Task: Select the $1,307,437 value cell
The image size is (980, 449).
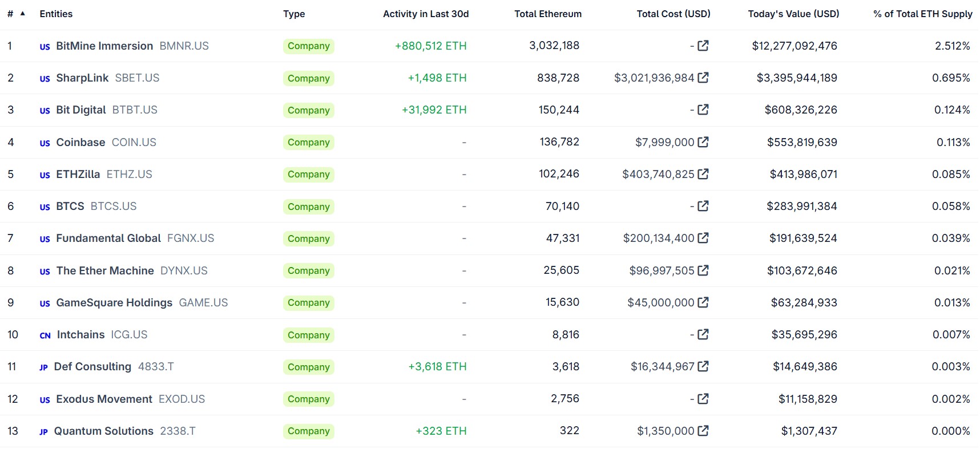Action: coord(809,431)
